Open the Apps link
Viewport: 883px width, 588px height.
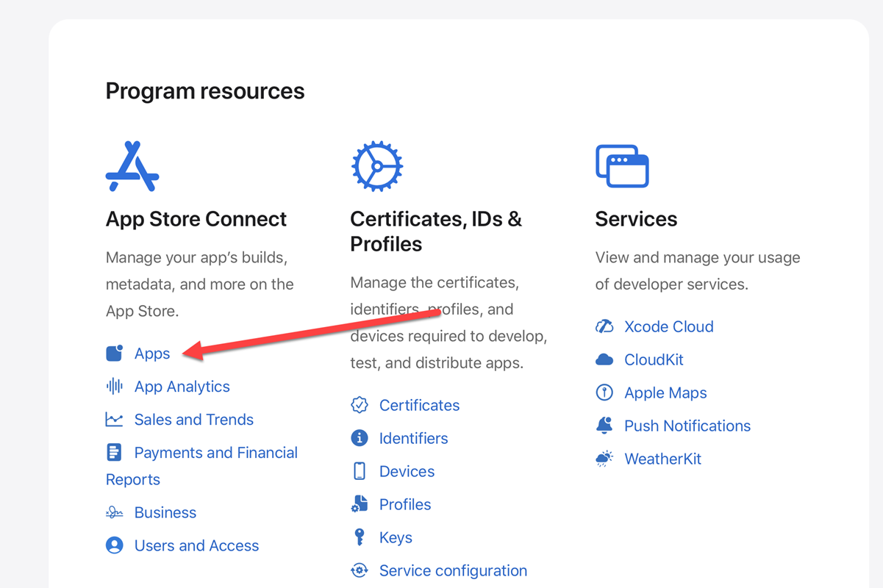(152, 354)
